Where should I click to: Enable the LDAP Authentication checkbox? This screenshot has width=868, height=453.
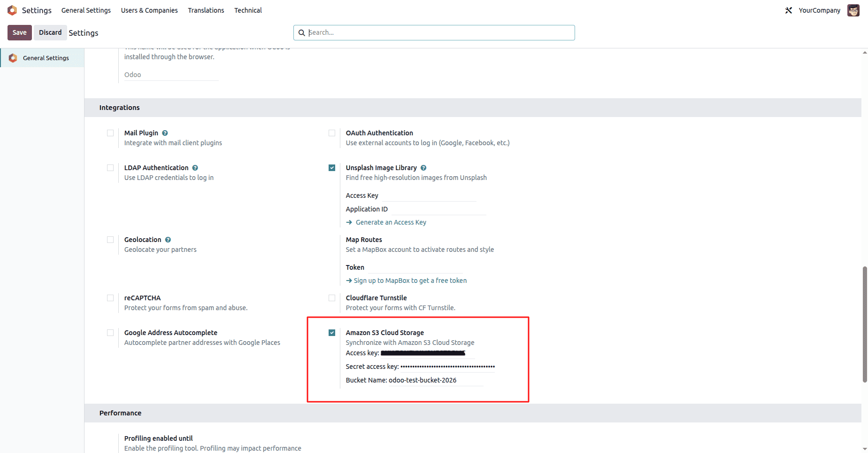(110, 168)
